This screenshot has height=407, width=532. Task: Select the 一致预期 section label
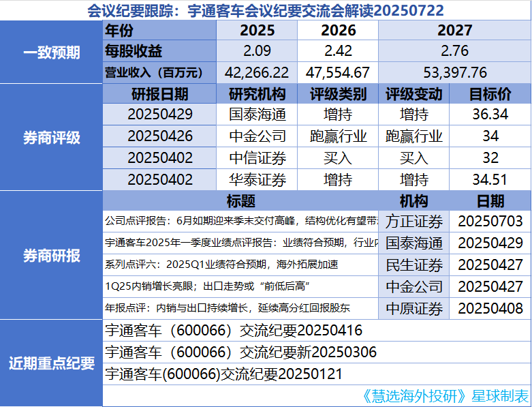pos(52,52)
